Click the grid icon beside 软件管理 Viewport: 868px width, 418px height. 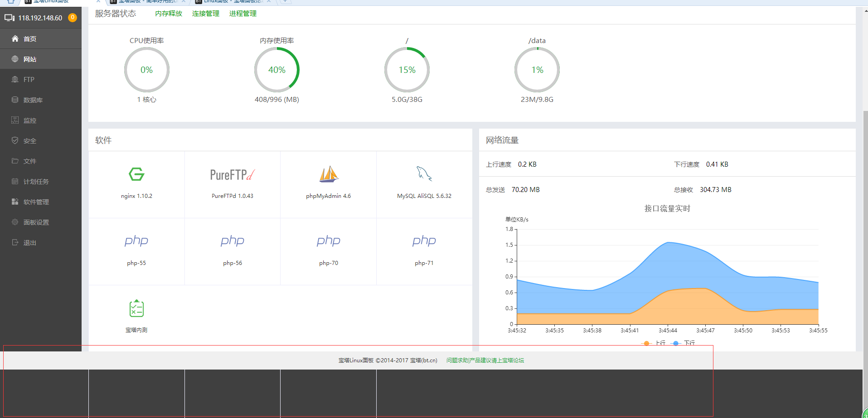pyautogui.click(x=15, y=202)
